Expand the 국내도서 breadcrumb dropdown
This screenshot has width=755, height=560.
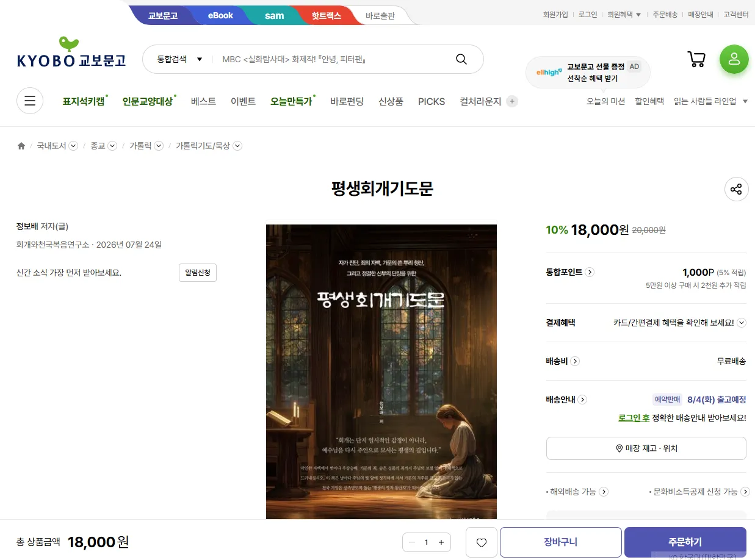point(73,146)
